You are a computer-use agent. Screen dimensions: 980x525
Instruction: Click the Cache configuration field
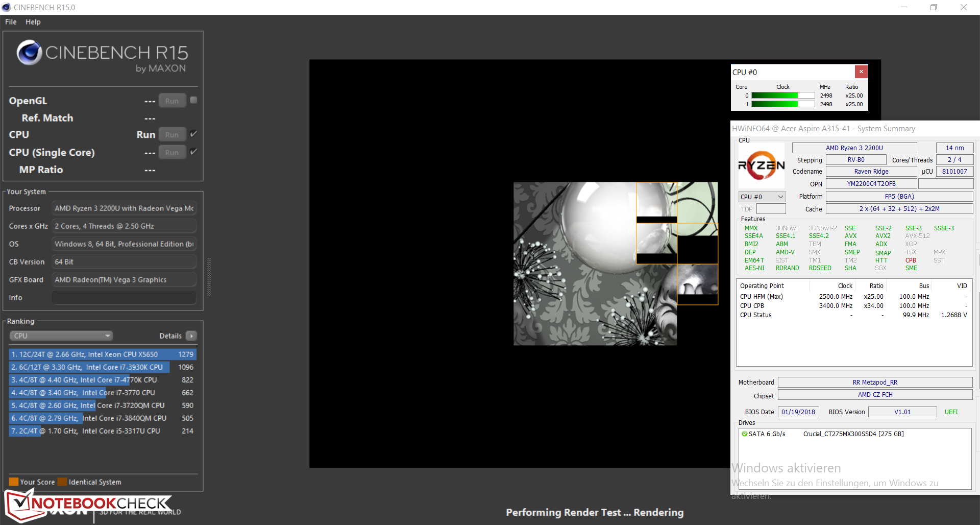point(899,208)
